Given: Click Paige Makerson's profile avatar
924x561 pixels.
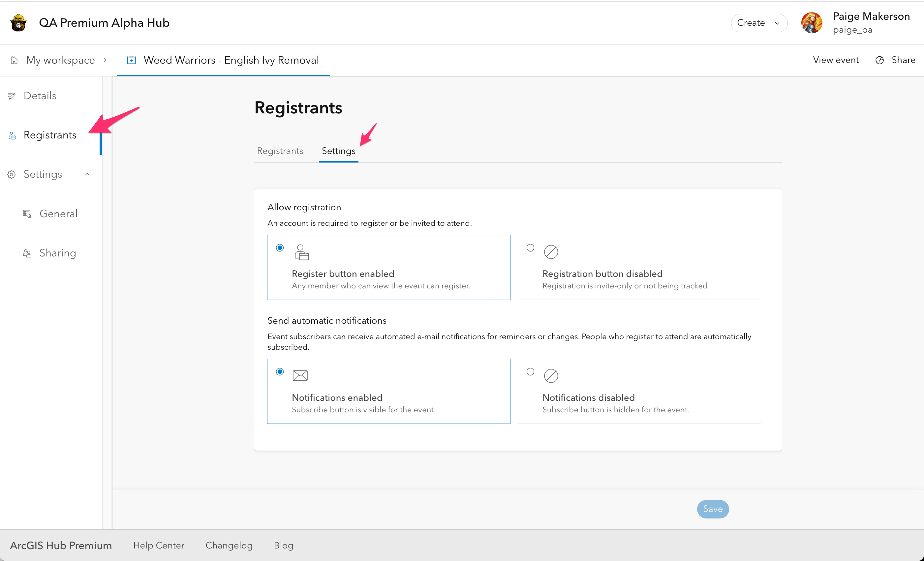Looking at the screenshot, I should pos(812,23).
